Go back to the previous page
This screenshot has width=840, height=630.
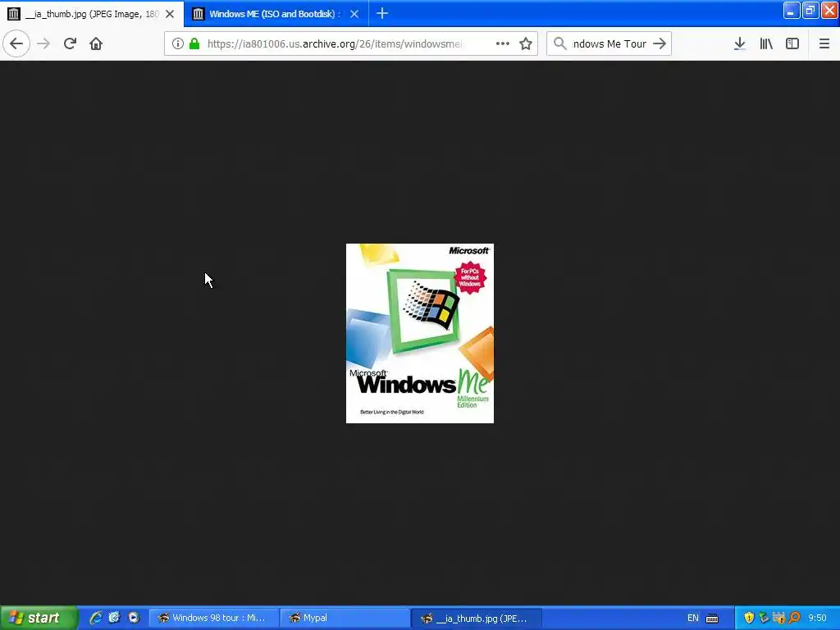point(16,44)
